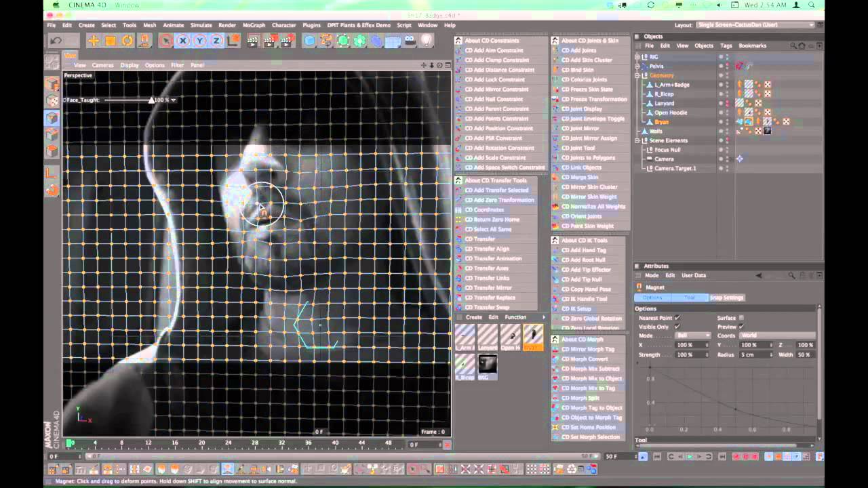868x488 pixels.
Task: Toggle Visible Only checkbox
Action: tap(677, 327)
